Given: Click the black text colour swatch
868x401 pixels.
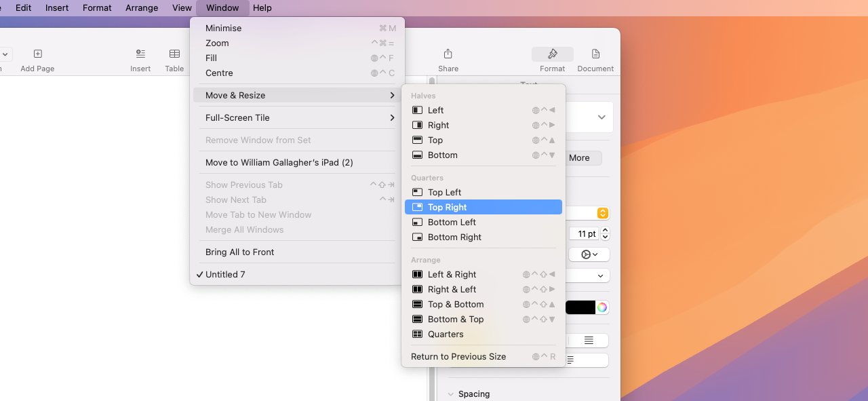Looking at the screenshot, I should [x=580, y=307].
